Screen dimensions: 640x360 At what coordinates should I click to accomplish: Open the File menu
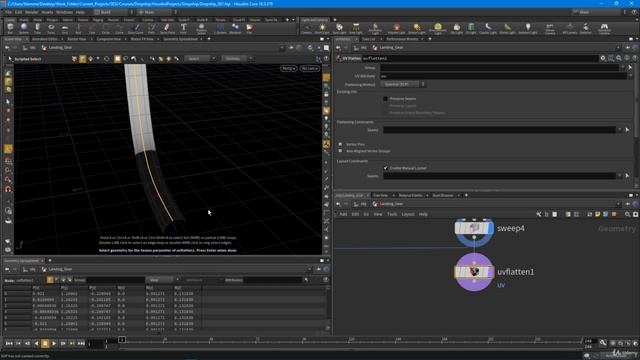(x=8, y=12)
